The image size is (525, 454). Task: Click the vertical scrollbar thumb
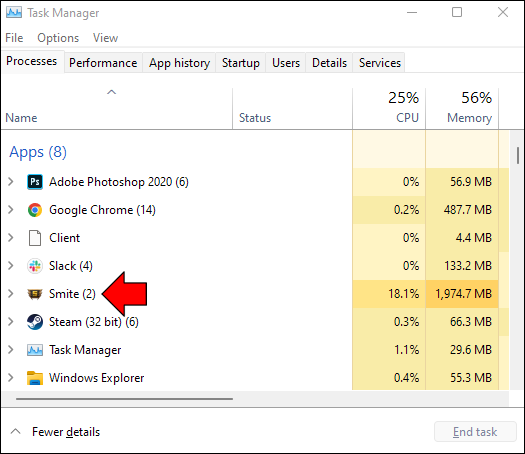518,155
